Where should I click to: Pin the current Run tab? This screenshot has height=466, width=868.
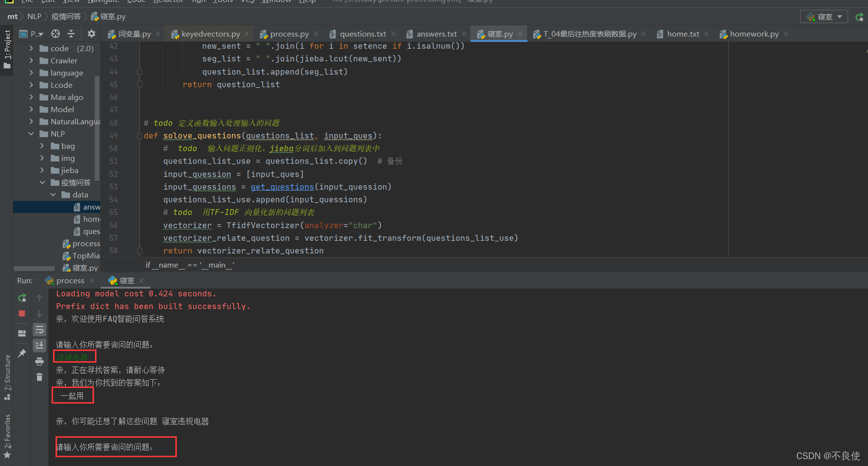point(22,353)
